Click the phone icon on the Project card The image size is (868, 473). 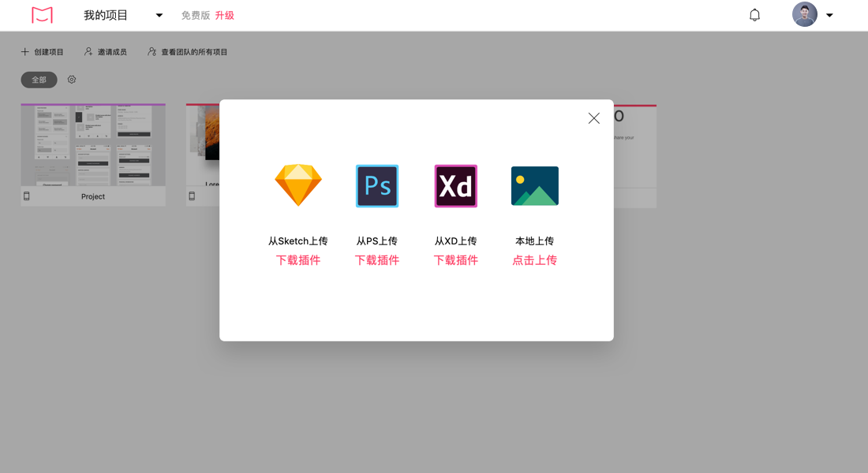27,196
